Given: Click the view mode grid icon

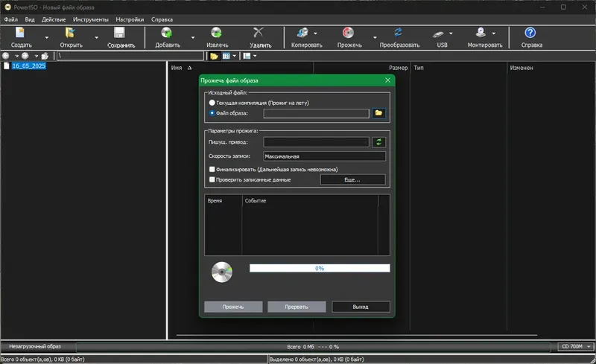Looking at the screenshot, I should click(226, 57).
